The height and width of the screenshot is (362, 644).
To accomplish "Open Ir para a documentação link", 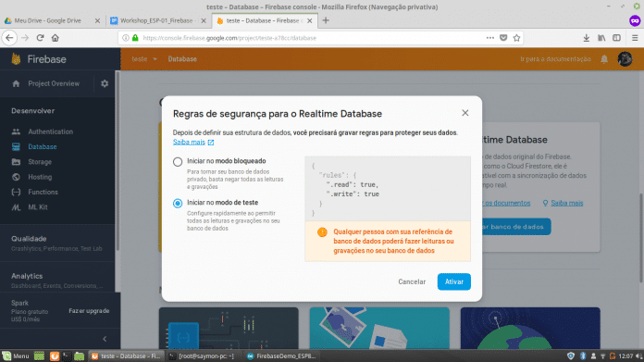I will tap(555, 59).
